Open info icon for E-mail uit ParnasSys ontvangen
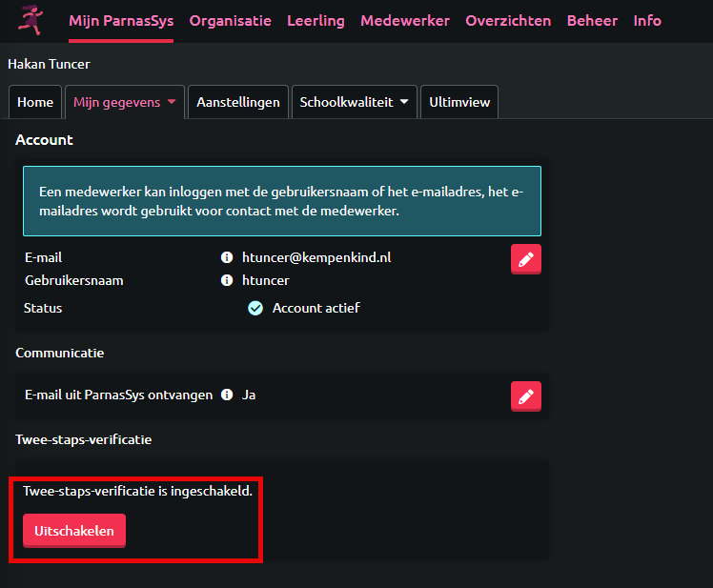The width and height of the screenshot is (713, 588). coord(227,395)
